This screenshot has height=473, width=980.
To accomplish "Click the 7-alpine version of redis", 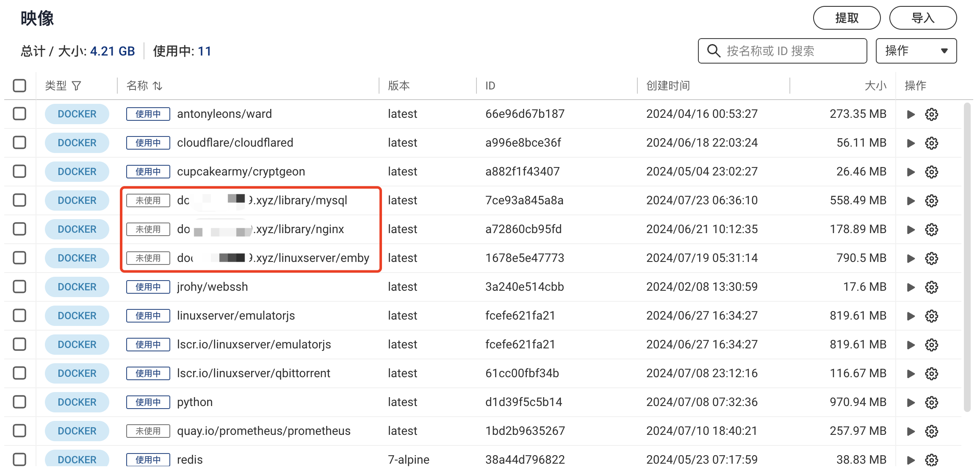I will point(409,460).
